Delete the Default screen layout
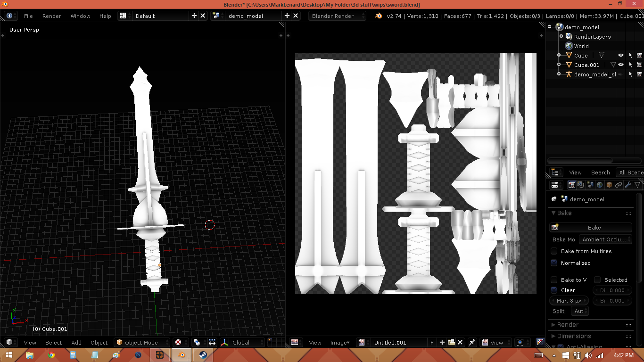The height and width of the screenshot is (362, 644). pyautogui.click(x=203, y=16)
